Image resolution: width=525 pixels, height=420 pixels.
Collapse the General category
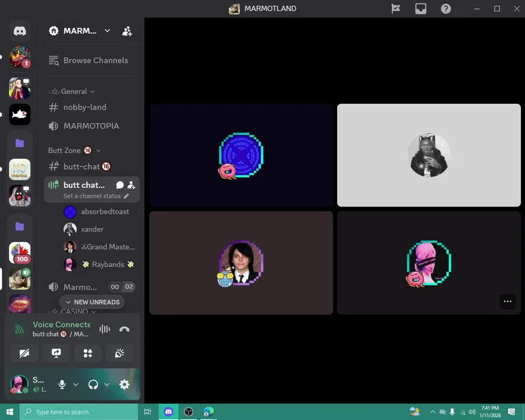[72, 92]
